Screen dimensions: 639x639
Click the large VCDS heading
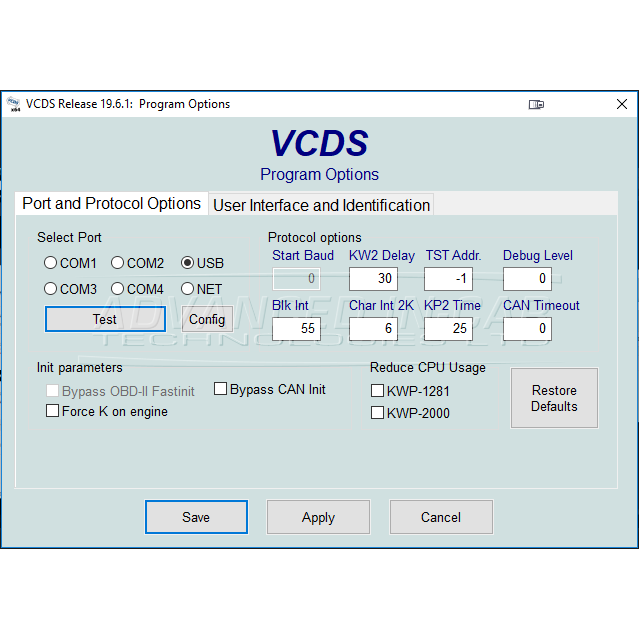pos(320,143)
